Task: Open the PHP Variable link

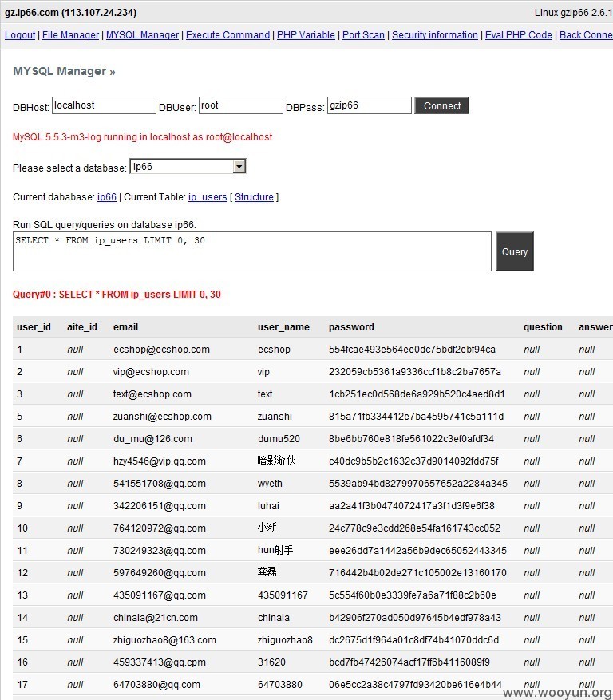Action: coord(306,35)
